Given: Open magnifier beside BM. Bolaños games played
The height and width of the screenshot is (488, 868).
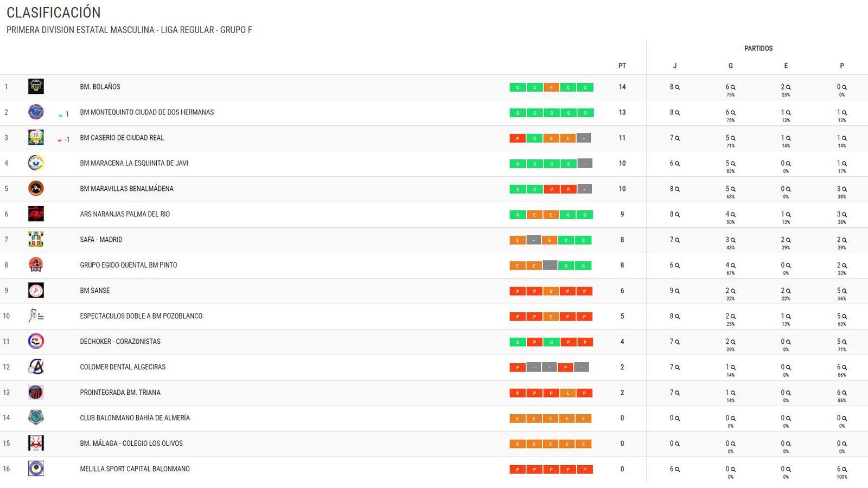Looking at the screenshot, I should [x=678, y=87].
